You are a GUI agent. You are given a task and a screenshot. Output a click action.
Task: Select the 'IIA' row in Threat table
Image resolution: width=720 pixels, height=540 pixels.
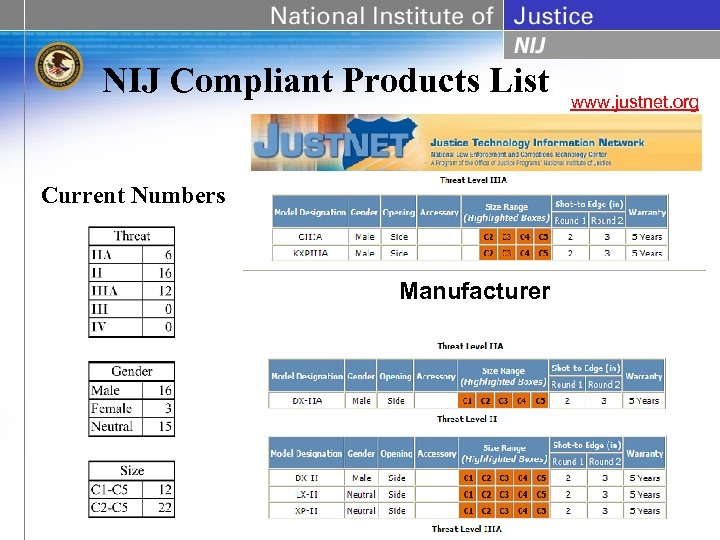coord(131,254)
